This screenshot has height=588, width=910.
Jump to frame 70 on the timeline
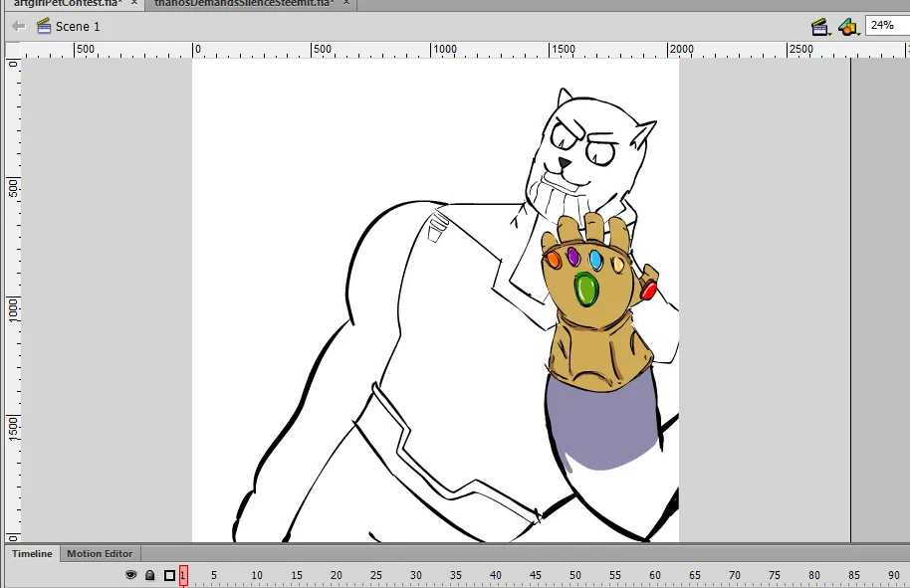tap(734, 575)
